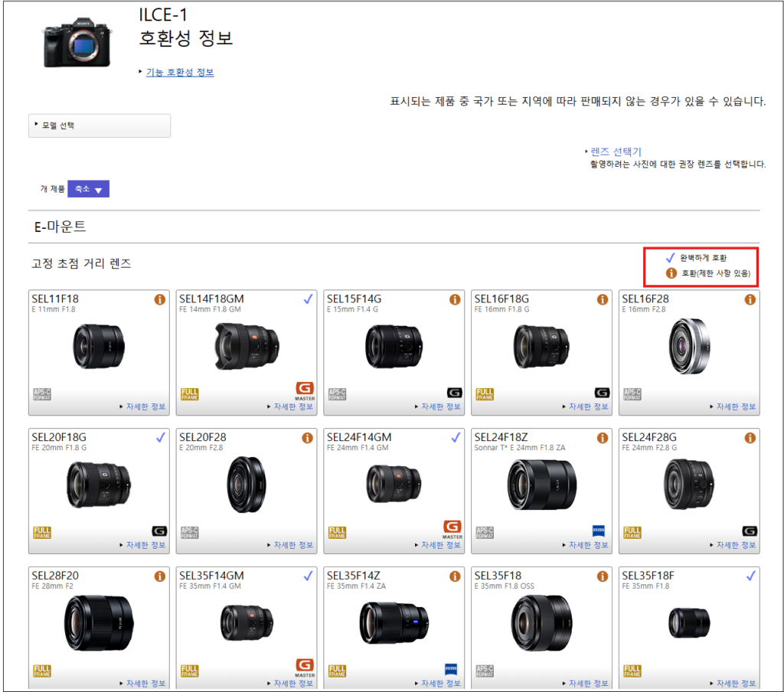Open 자세한 정보 for SEL16F28

(736, 406)
